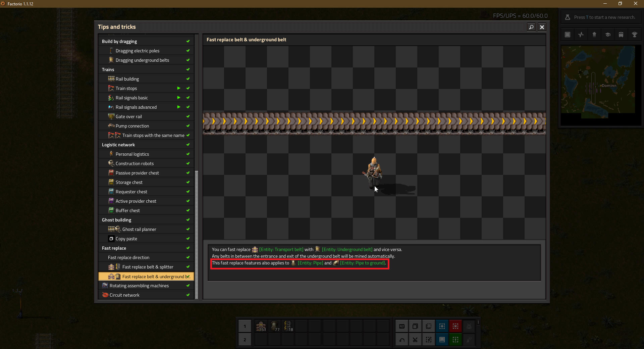Click the quickbar row 1 selector
This screenshot has height=349, width=644.
245,326
